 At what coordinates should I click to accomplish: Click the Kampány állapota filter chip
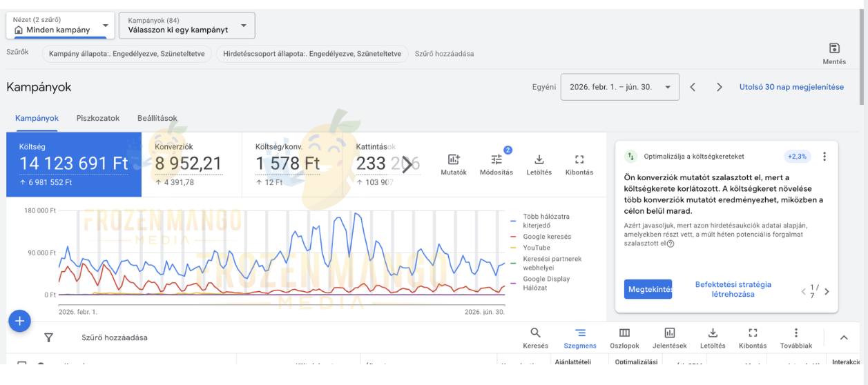coord(127,54)
